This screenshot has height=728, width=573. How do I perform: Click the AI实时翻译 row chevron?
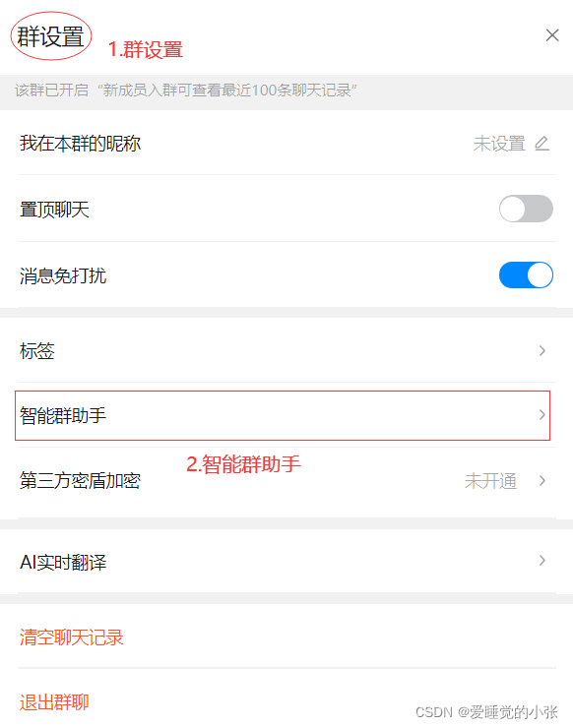[x=541, y=561]
